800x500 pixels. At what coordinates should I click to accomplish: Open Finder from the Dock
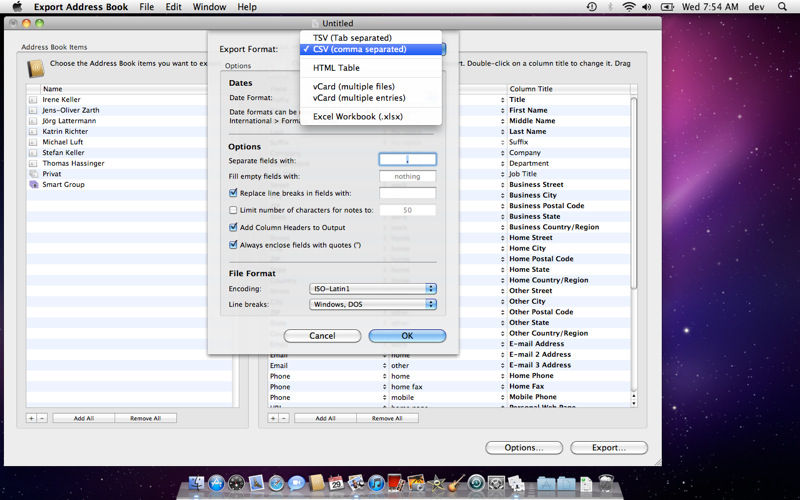(196, 483)
